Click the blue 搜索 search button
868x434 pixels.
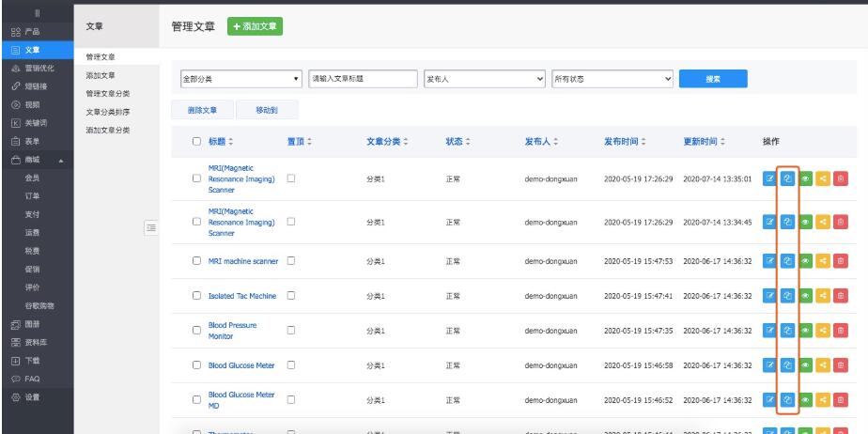click(713, 79)
